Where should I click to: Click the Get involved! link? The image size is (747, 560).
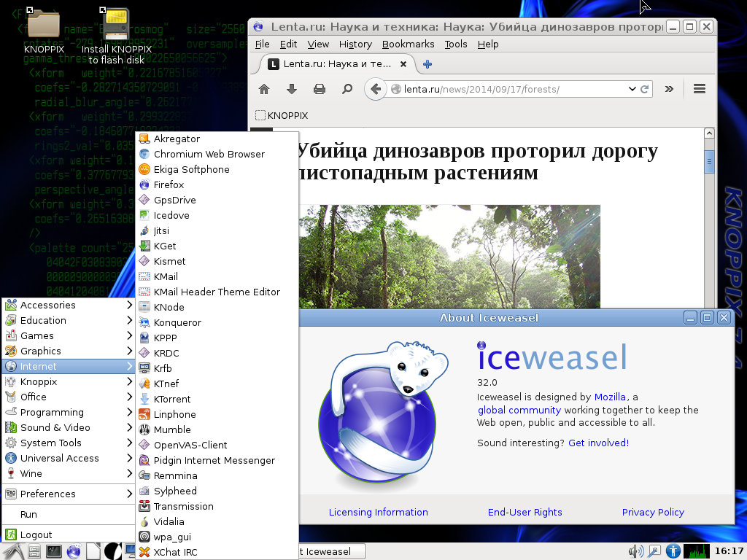tap(598, 443)
